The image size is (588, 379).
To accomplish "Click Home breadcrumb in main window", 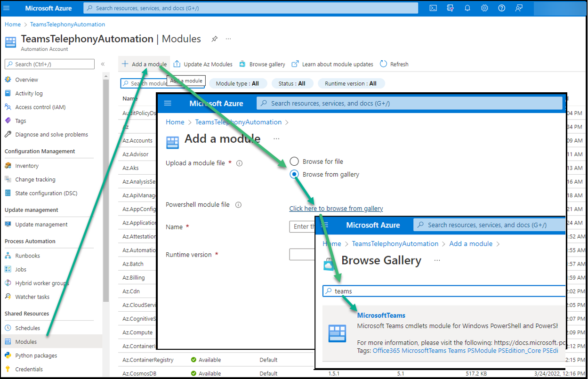I will tap(13, 24).
